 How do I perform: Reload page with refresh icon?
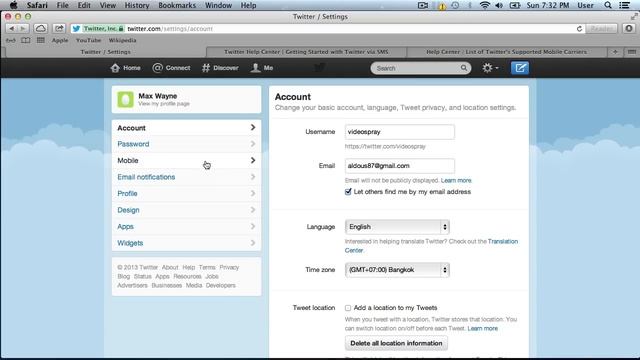coord(579,29)
